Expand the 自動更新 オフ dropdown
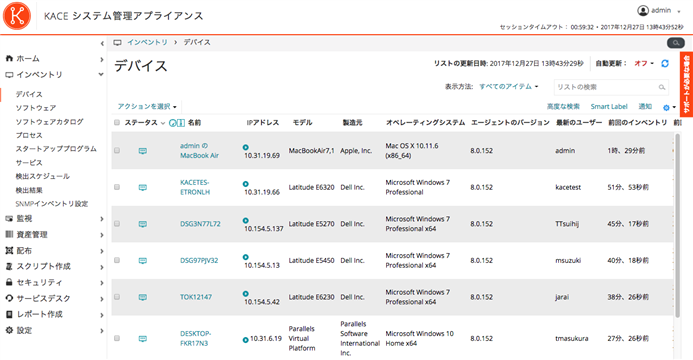 [x=644, y=64]
